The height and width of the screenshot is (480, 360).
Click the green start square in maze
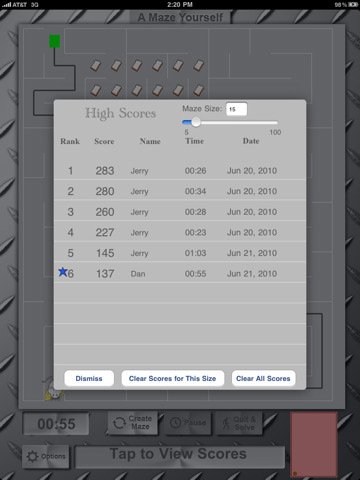(x=55, y=41)
